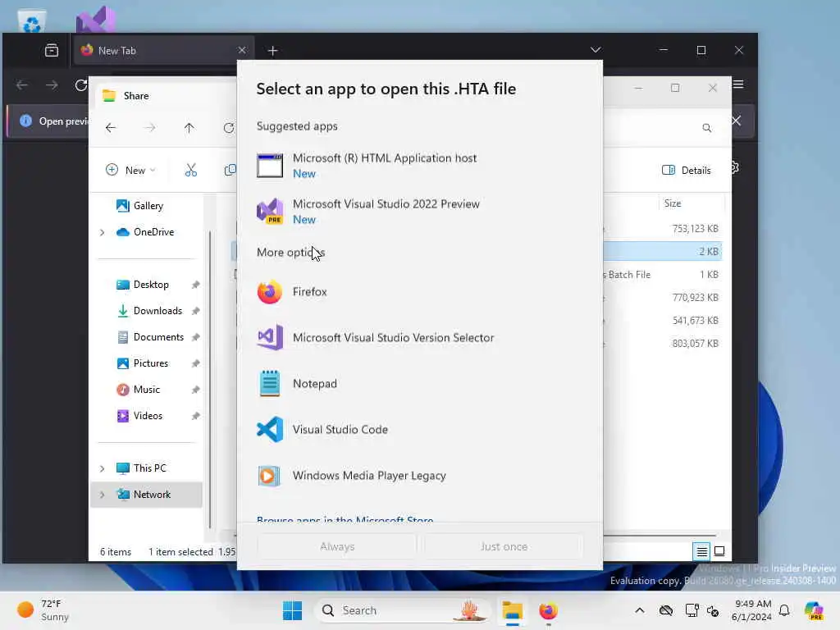Viewport: 840px width, 630px height.
Task: Open the New dropdown in File Explorer
Action: click(x=130, y=171)
